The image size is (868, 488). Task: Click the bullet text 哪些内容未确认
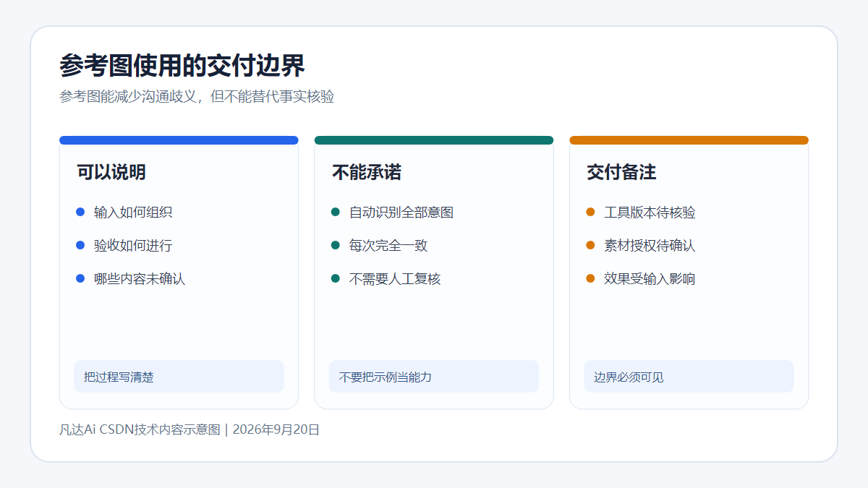[140, 279]
